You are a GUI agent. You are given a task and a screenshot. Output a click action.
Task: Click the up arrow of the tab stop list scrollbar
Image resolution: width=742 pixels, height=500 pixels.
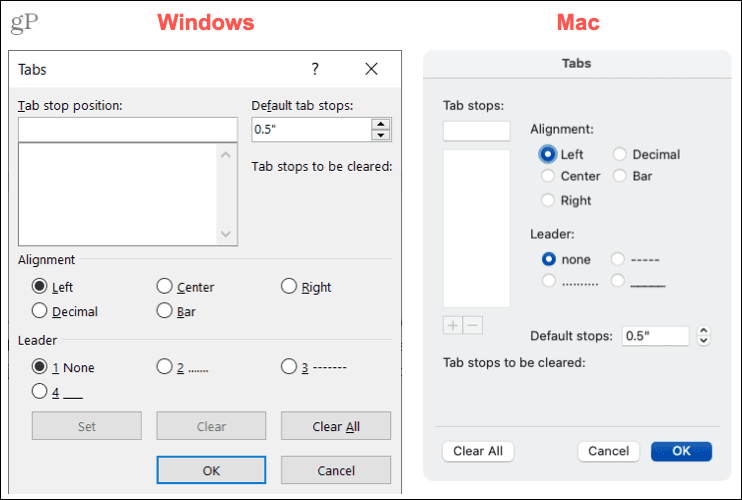coord(226,155)
